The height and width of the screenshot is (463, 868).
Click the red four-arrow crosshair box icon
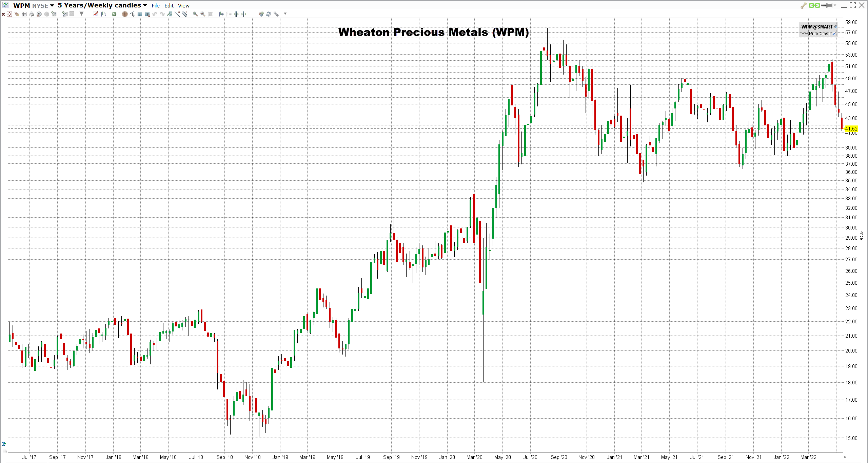(x=9, y=14)
